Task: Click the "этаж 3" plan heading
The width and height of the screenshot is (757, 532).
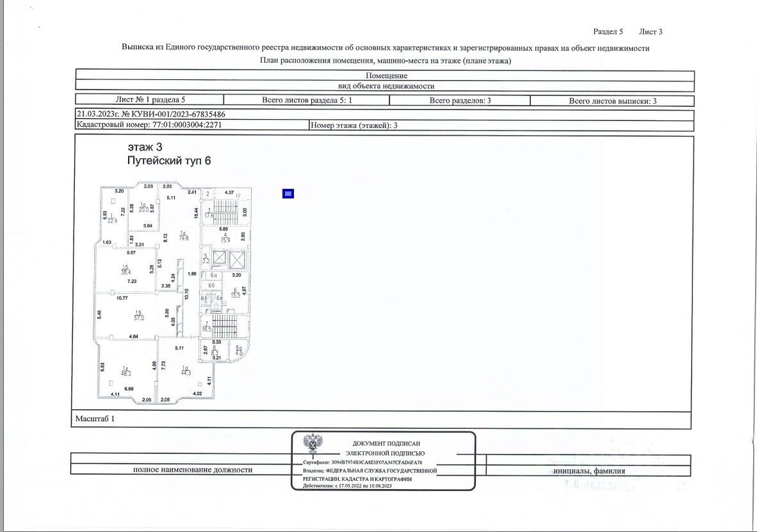Action: tap(145, 147)
